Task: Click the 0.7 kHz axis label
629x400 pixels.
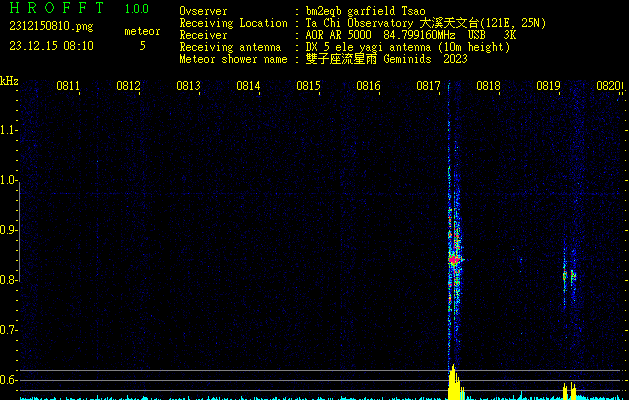Action: click(x=9, y=330)
